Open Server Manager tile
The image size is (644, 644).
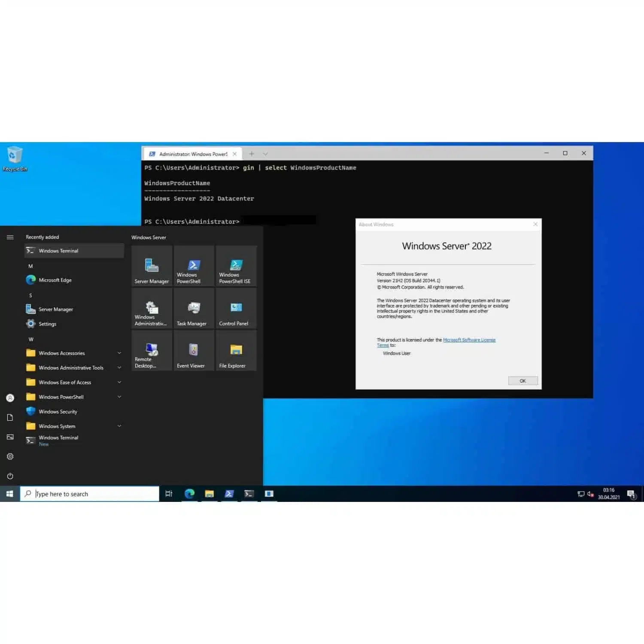tap(152, 266)
